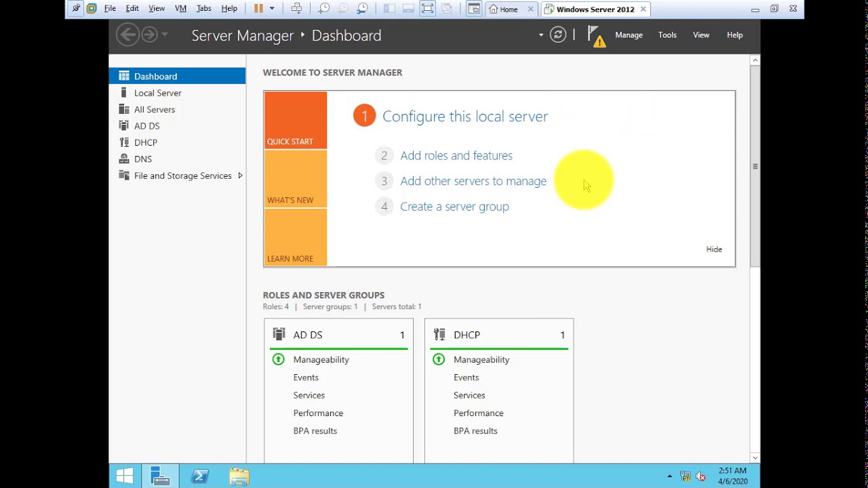Take a snapshot of the virtual machine
This screenshot has width=868, height=488.
[x=324, y=9]
